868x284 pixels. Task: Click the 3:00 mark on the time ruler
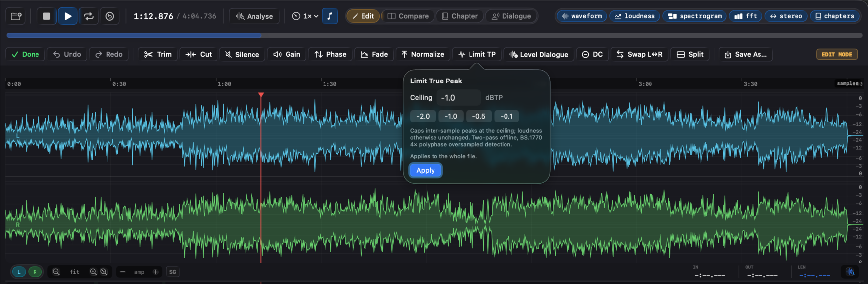point(645,84)
